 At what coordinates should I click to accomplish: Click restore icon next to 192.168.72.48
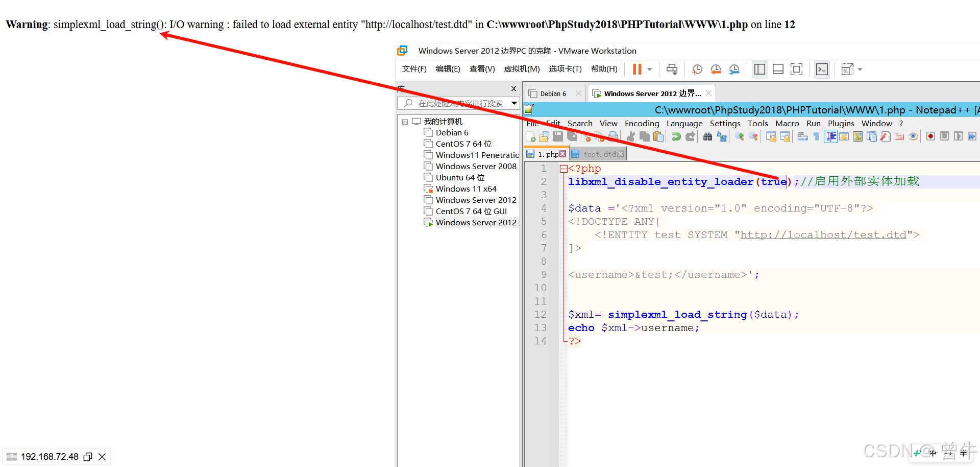coord(88,457)
